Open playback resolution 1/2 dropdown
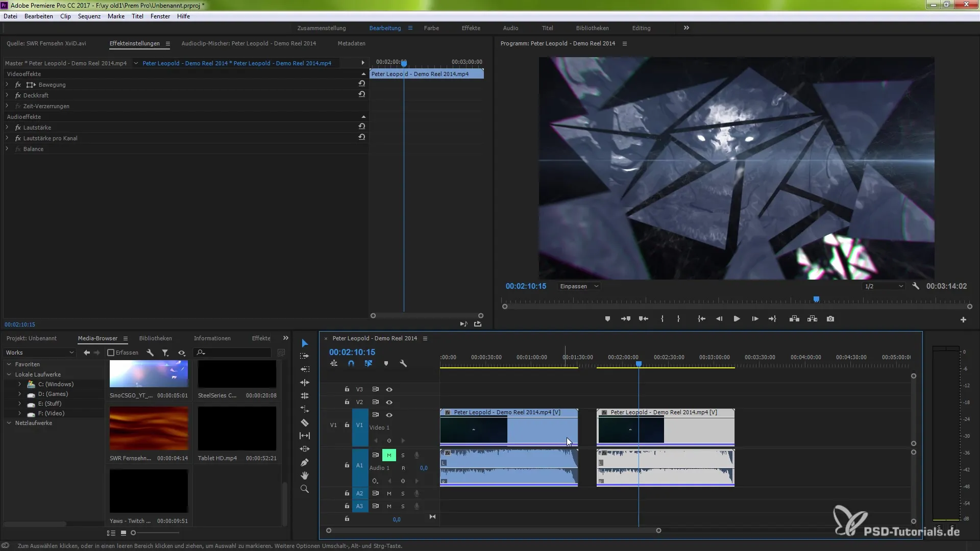980x551 pixels. 883,286
